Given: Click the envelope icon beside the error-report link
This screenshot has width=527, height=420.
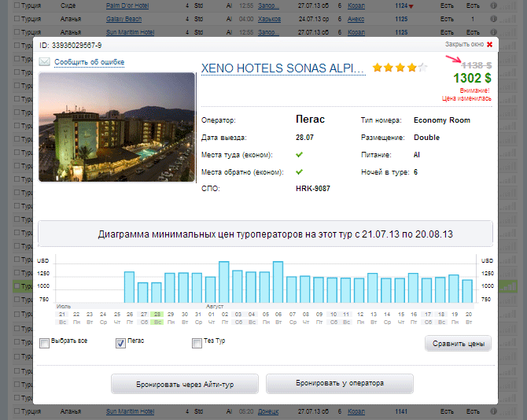Looking at the screenshot, I should point(44,62).
